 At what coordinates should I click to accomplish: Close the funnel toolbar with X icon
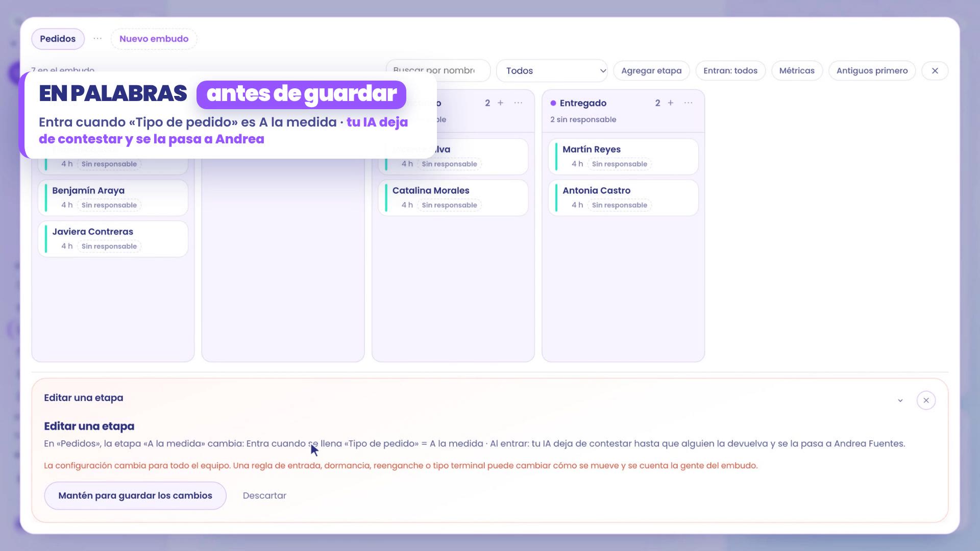[935, 70]
